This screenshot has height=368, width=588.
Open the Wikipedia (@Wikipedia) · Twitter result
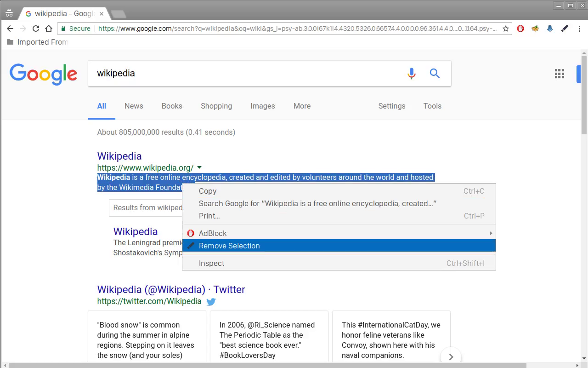[171, 289]
